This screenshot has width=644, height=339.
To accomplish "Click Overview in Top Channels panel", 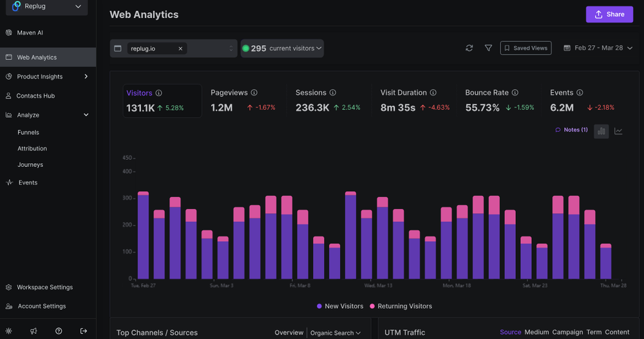I will click(289, 333).
